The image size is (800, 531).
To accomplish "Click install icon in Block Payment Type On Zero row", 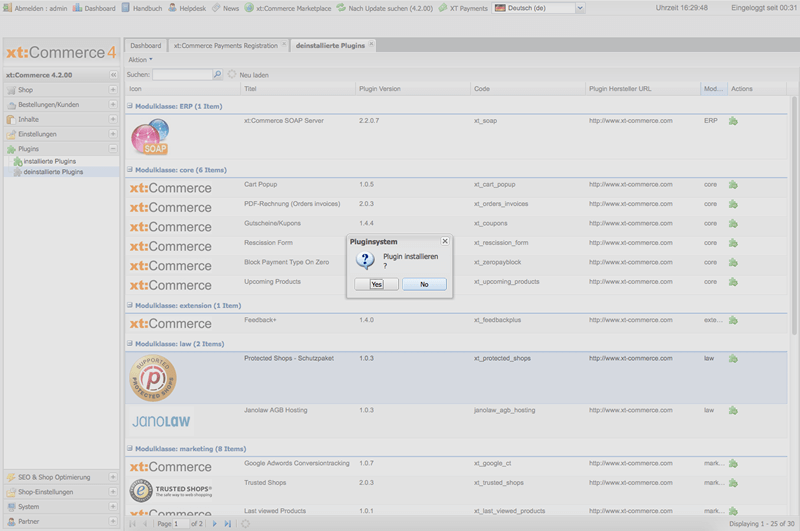I will (x=733, y=262).
